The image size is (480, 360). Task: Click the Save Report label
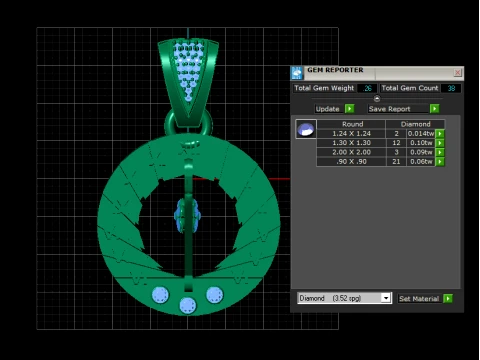click(389, 109)
